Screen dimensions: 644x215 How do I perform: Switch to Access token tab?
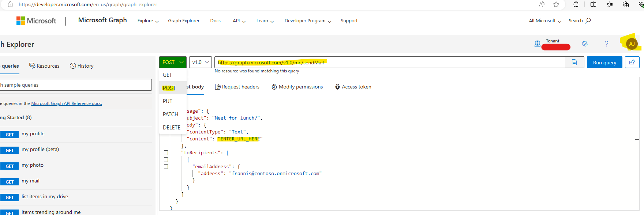[x=353, y=87]
